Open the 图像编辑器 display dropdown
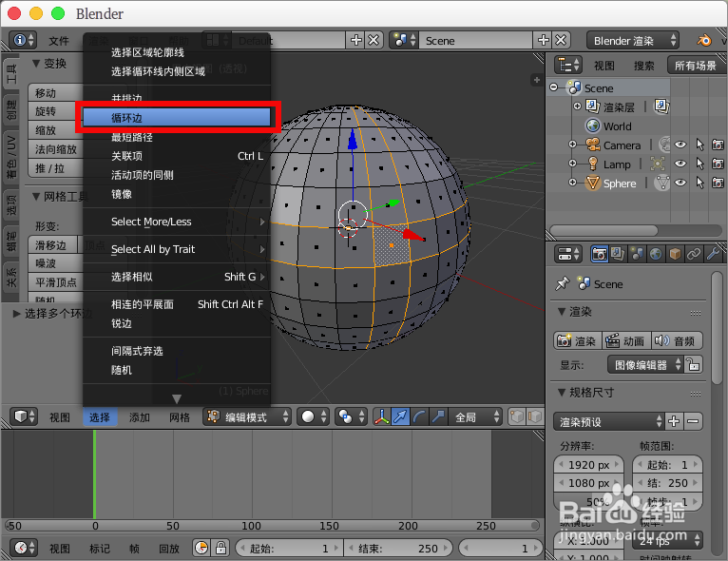This screenshot has height=561, width=728. [x=646, y=364]
